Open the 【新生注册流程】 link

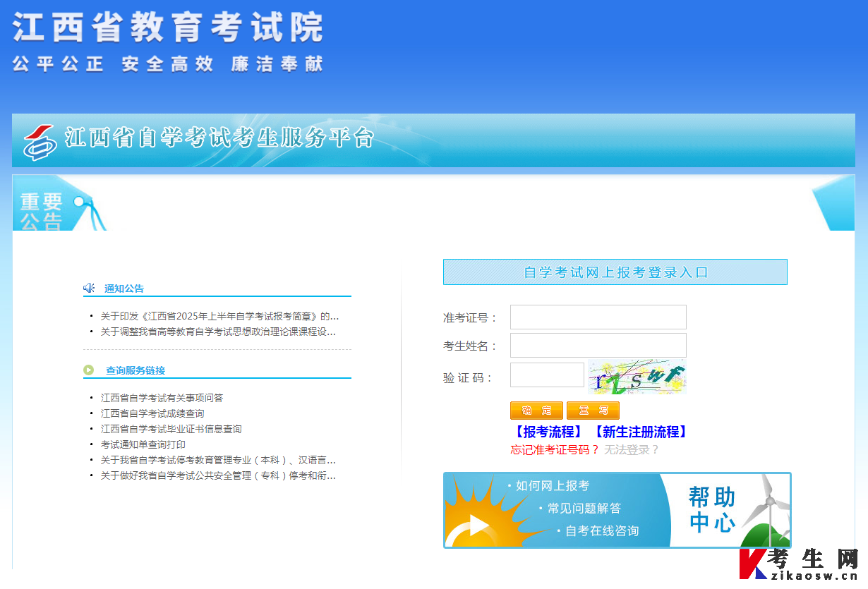click(x=640, y=432)
